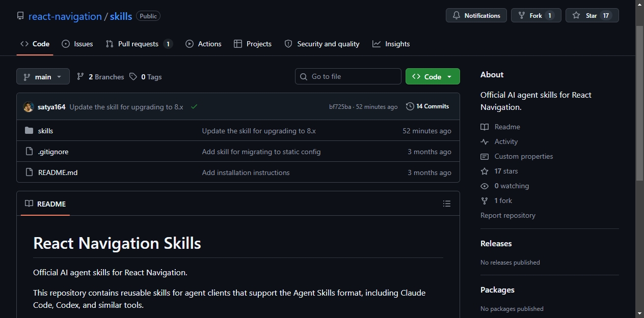The height and width of the screenshot is (318, 644).
Task: Open the Readme link in About
Action: click(x=500, y=127)
